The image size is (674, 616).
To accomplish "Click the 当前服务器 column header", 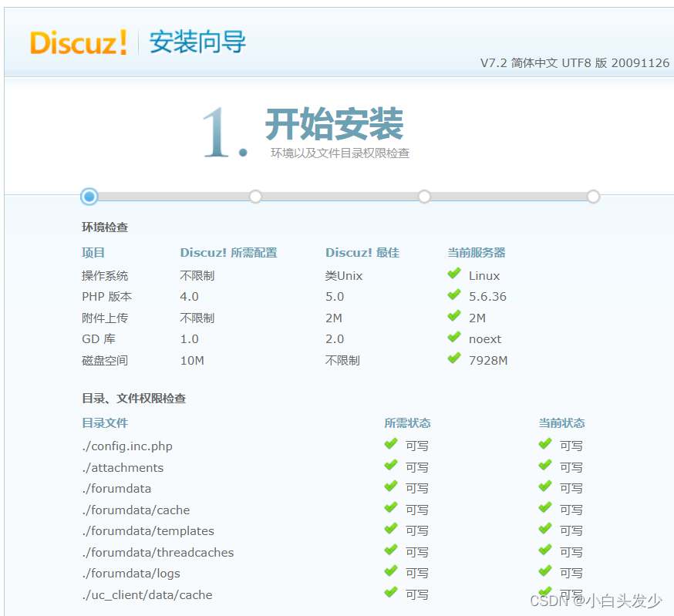I will coord(477,253).
